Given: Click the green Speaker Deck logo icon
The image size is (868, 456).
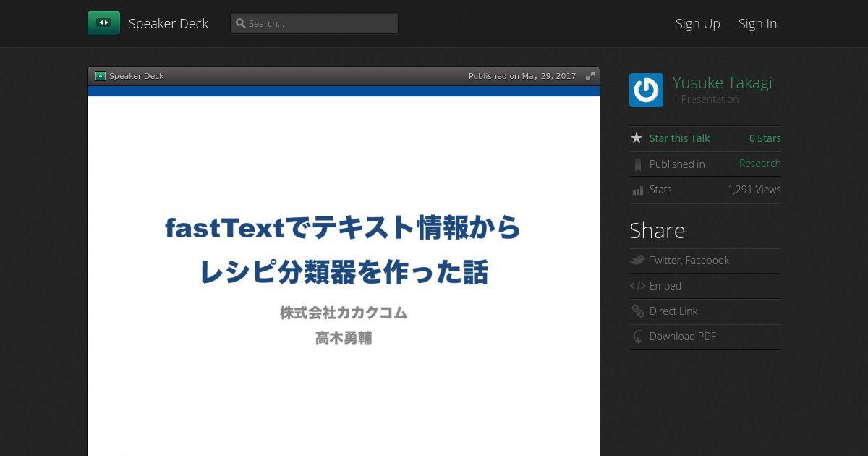Looking at the screenshot, I should pyautogui.click(x=103, y=23).
